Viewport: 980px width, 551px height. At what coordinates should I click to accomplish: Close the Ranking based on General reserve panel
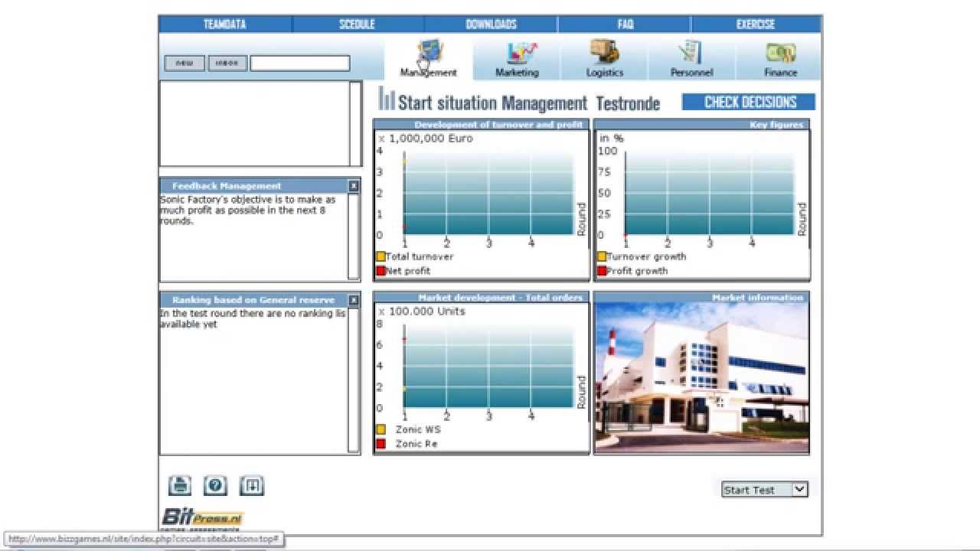tap(354, 300)
